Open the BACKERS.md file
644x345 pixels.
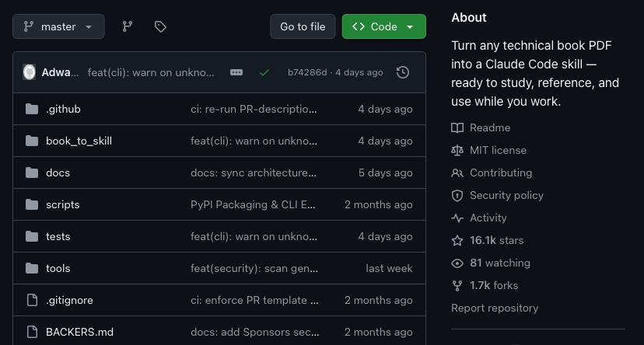tap(79, 332)
